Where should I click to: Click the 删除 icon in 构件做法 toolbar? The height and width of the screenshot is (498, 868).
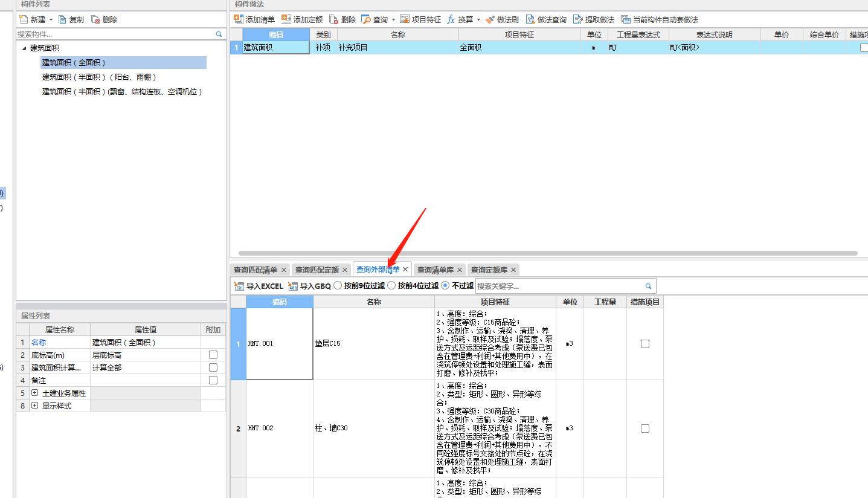click(334, 19)
